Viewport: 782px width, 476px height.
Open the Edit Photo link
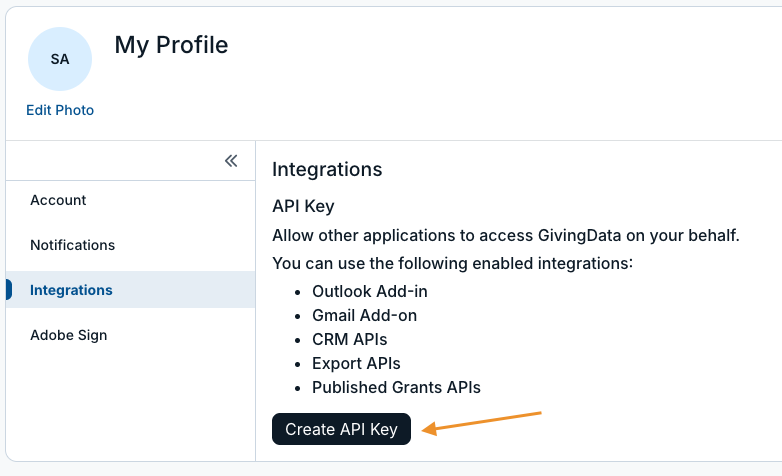(x=60, y=110)
